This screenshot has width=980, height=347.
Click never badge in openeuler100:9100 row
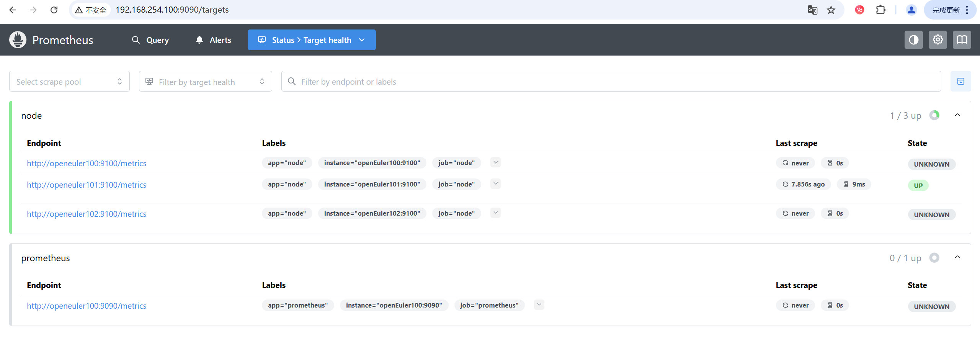click(795, 163)
